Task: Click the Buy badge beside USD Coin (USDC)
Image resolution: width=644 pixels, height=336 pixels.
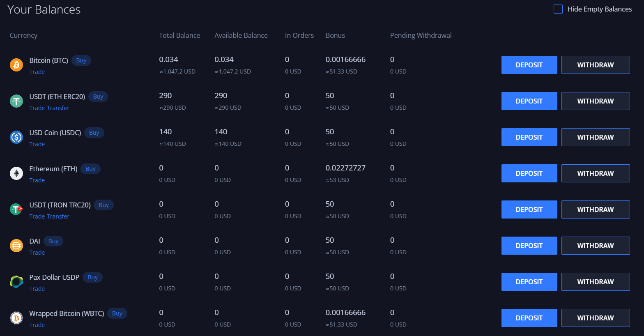Action: (94, 133)
